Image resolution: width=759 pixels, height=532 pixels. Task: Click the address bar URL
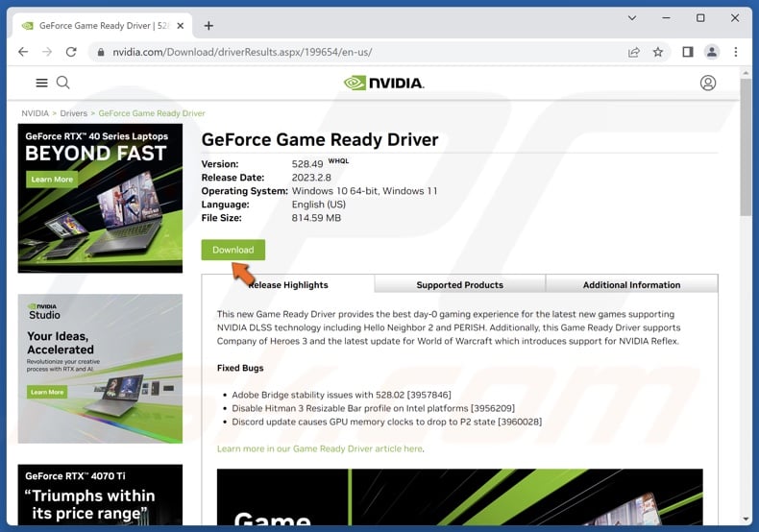point(242,52)
